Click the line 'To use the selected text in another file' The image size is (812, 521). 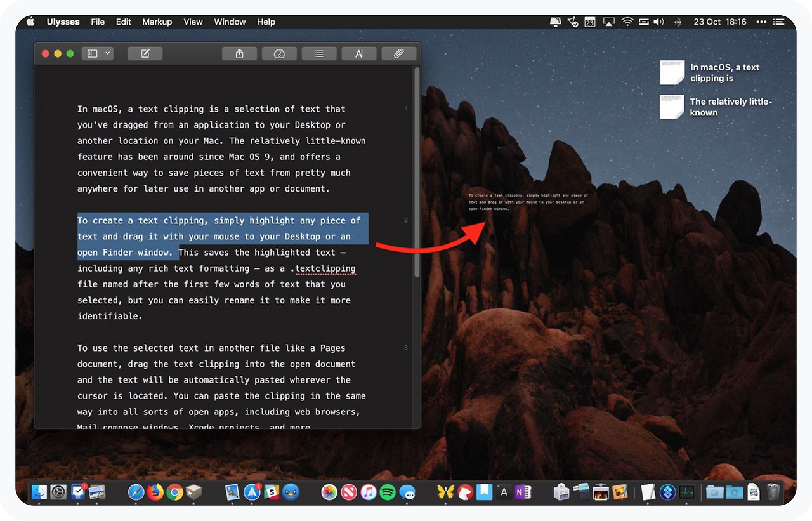click(211, 348)
